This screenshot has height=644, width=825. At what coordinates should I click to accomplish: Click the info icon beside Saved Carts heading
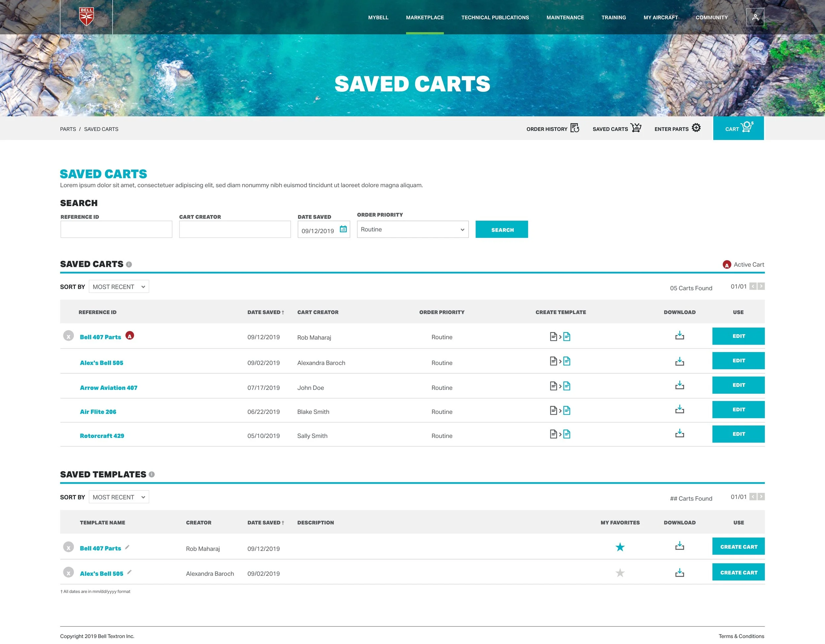point(129,264)
